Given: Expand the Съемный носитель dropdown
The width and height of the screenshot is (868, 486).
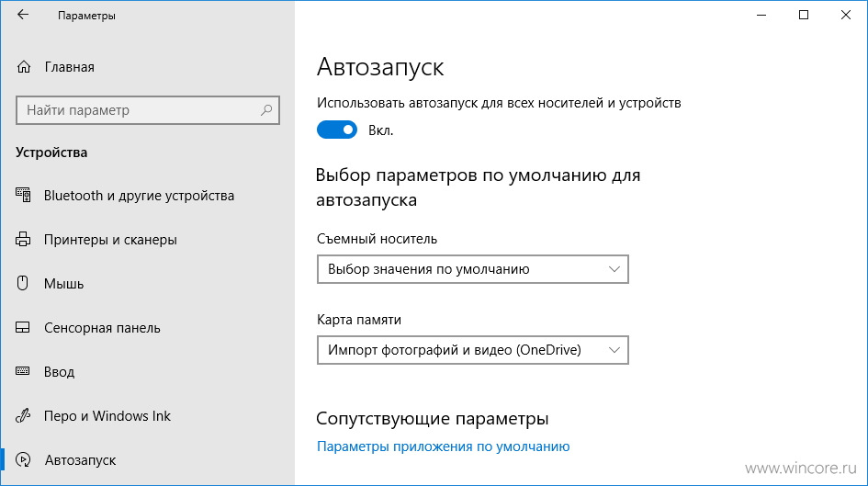Looking at the screenshot, I should pos(473,269).
